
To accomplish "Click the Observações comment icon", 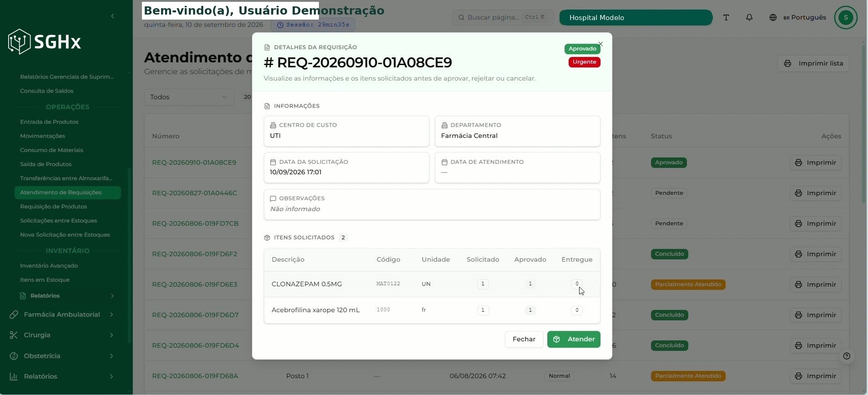I will click(x=273, y=198).
